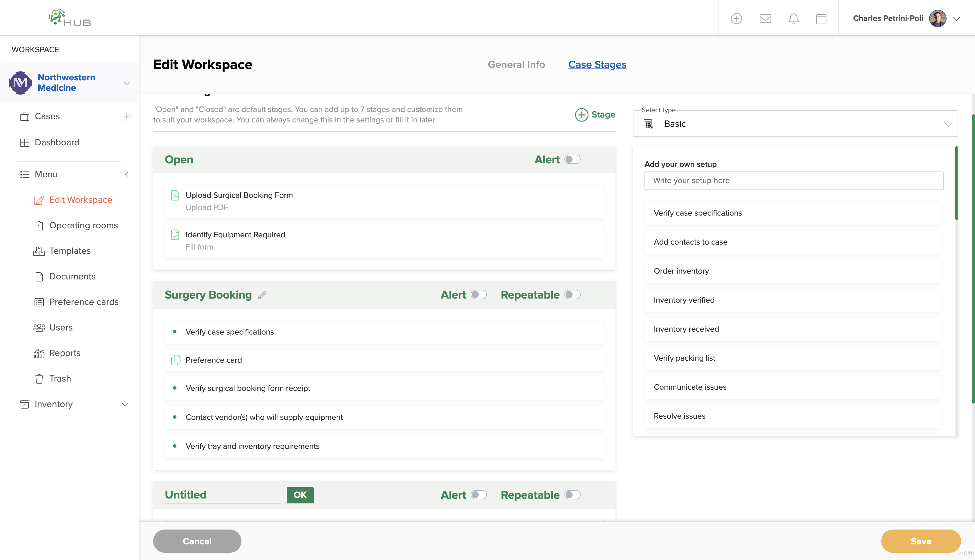Confirm the Untitled stage name with OK
The image size is (975, 560).
pos(300,495)
